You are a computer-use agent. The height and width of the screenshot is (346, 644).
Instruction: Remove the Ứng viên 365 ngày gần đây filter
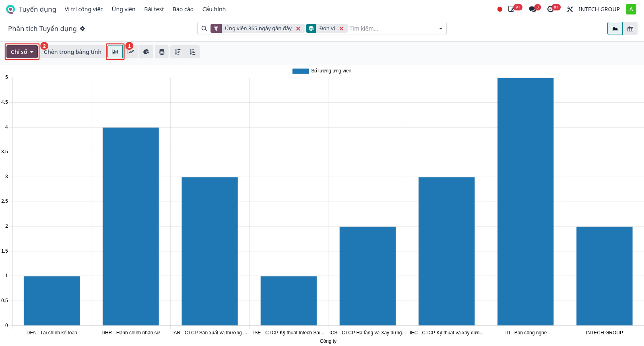[298, 29]
